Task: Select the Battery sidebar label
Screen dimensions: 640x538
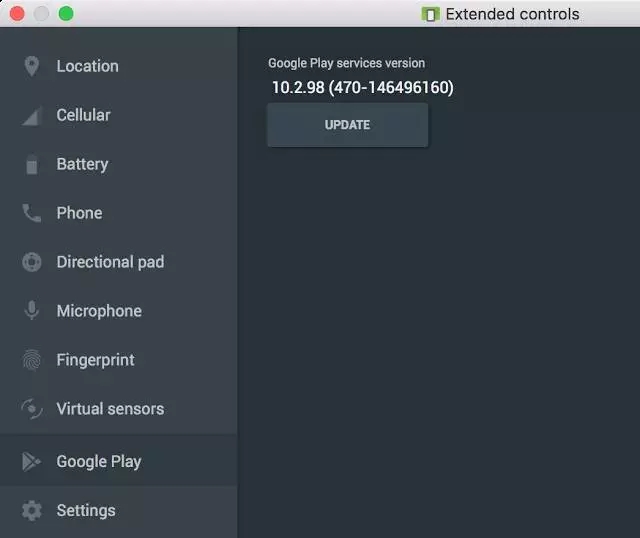Action: click(x=82, y=164)
